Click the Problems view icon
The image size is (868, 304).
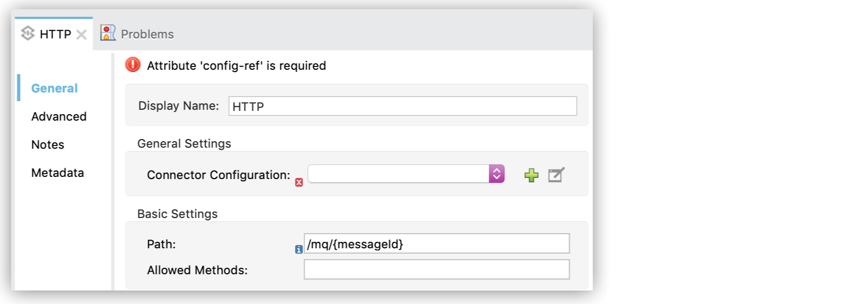point(108,33)
